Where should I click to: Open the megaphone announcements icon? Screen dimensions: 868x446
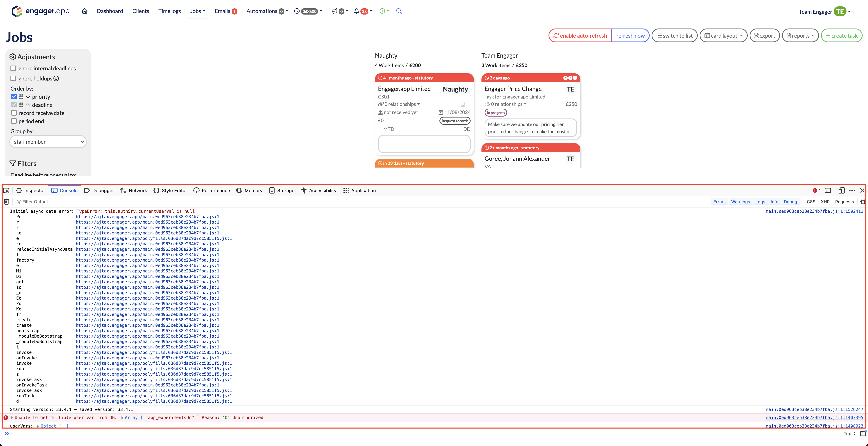[x=340, y=11]
